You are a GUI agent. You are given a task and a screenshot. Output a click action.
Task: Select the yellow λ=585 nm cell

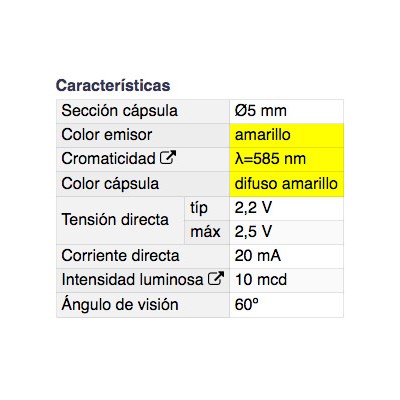coord(287,159)
